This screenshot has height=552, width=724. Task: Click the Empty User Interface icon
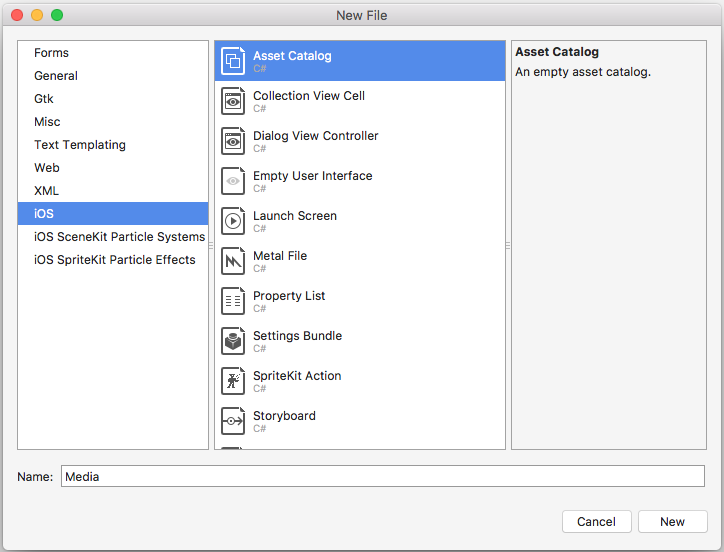[x=233, y=181]
